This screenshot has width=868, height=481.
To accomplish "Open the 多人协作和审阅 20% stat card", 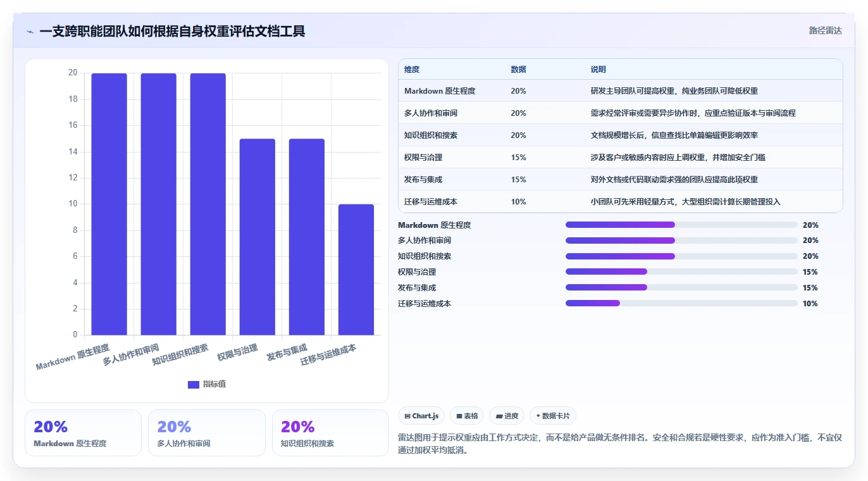I will click(x=206, y=433).
